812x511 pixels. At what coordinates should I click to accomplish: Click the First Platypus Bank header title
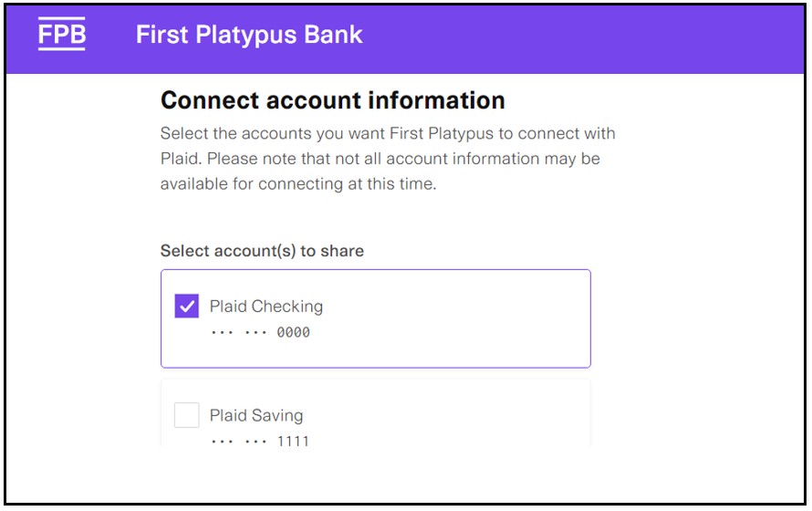(x=249, y=35)
